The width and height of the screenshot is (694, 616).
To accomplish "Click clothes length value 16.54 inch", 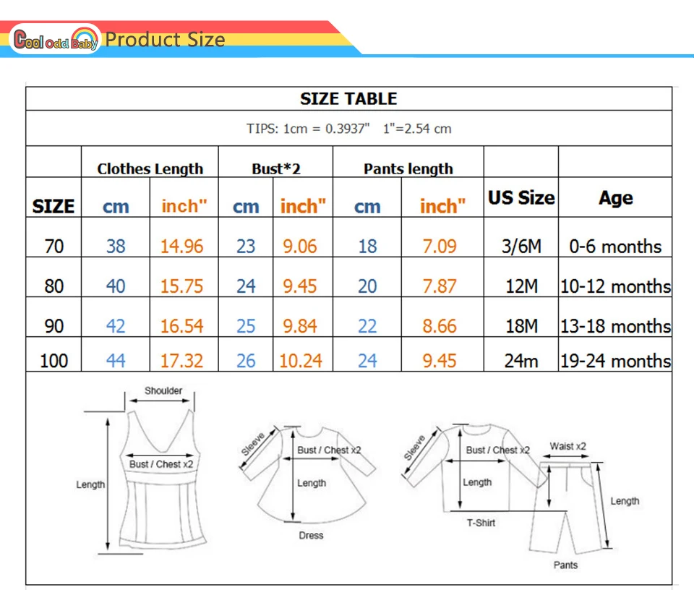I will tap(181, 326).
